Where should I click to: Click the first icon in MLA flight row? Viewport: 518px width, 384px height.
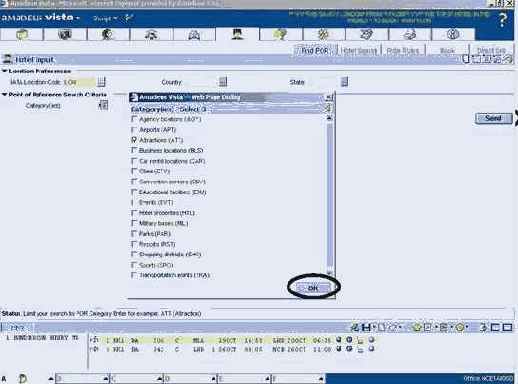click(339, 340)
